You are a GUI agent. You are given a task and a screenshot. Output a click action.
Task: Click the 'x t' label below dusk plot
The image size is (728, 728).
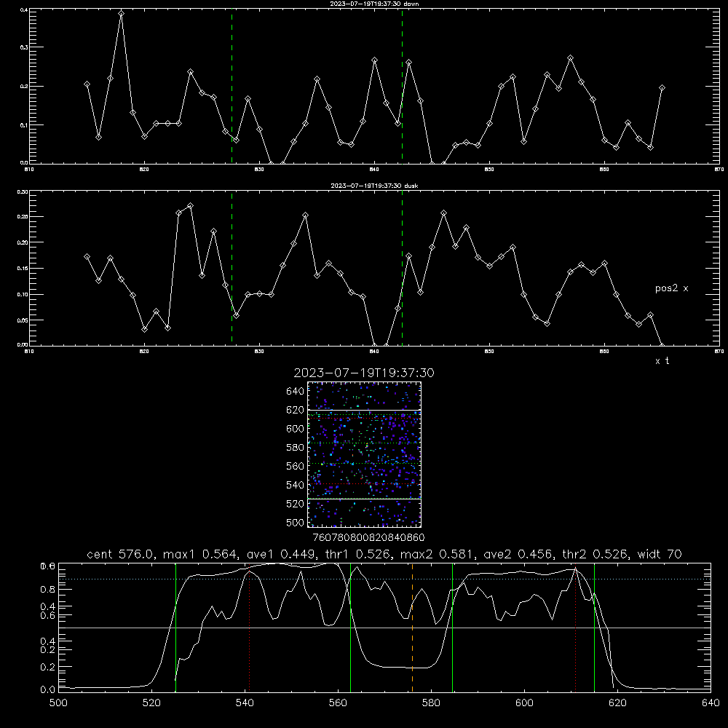click(662, 361)
